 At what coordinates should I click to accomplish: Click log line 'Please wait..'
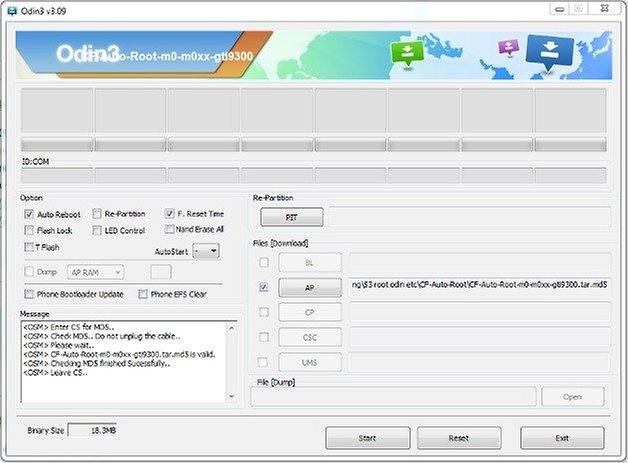click(x=59, y=345)
